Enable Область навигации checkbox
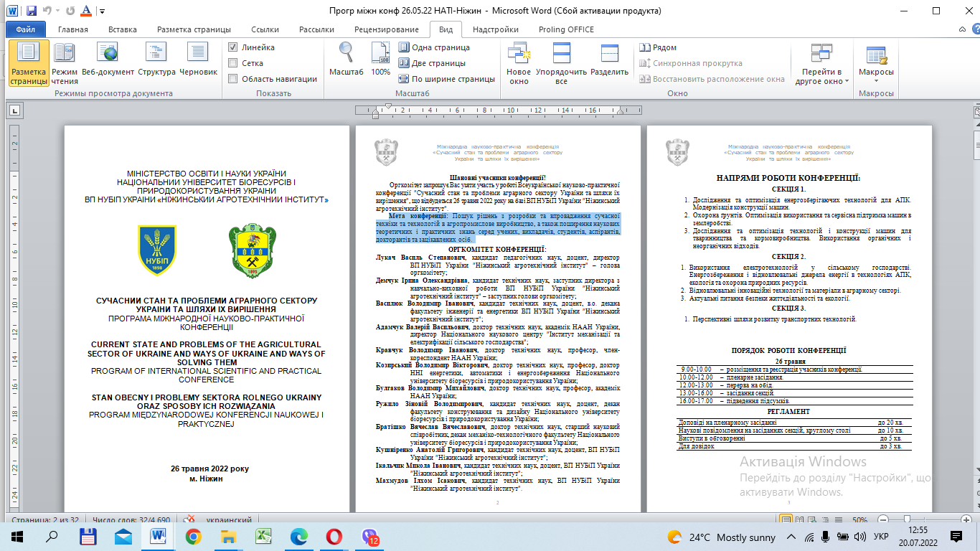This screenshot has height=551, width=980. click(x=232, y=79)
